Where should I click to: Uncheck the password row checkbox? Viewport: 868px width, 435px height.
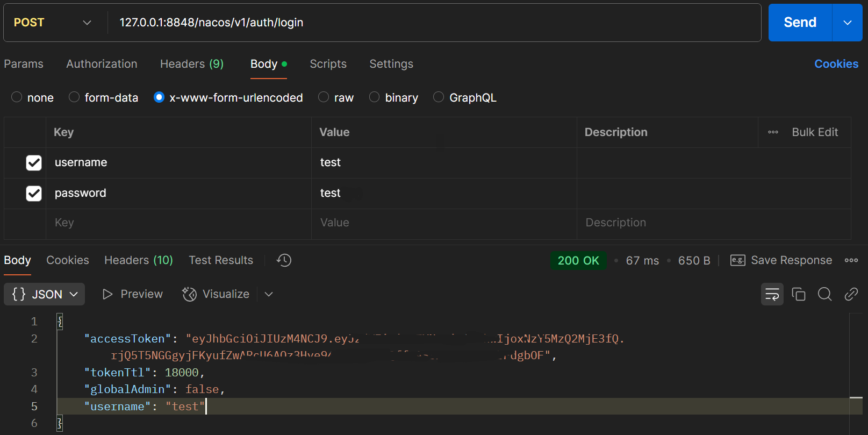pyautogui.click(x=34, y=194)
